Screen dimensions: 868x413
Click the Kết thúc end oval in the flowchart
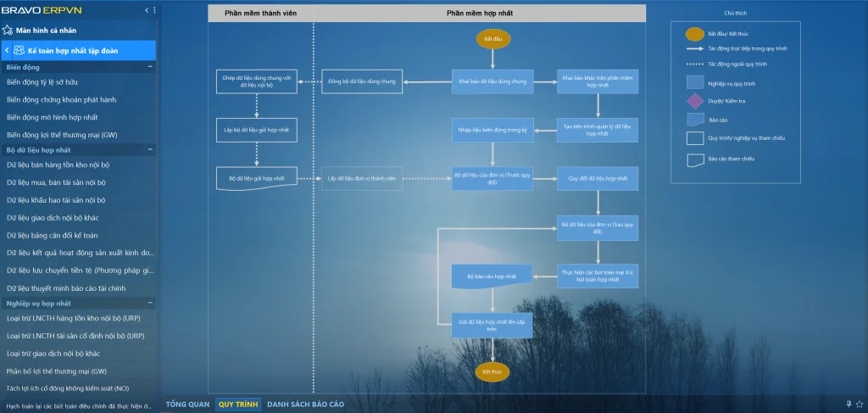click(x=492, y=372)
